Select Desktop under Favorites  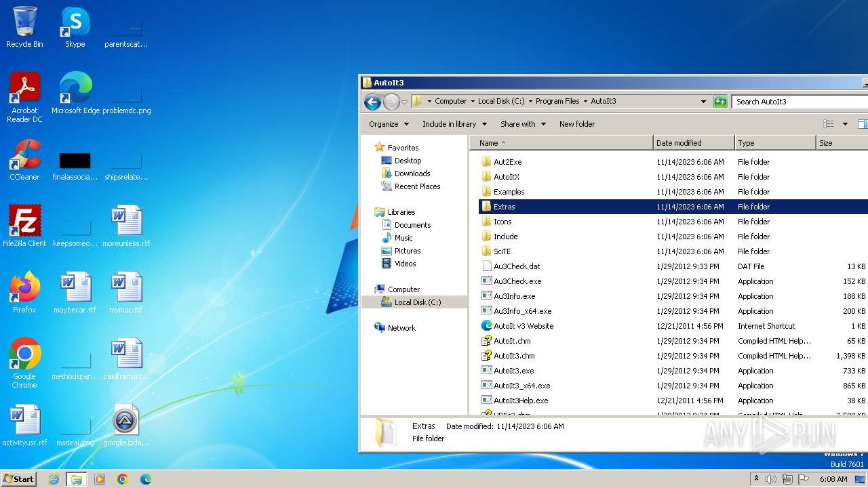(x=408, y=161)
